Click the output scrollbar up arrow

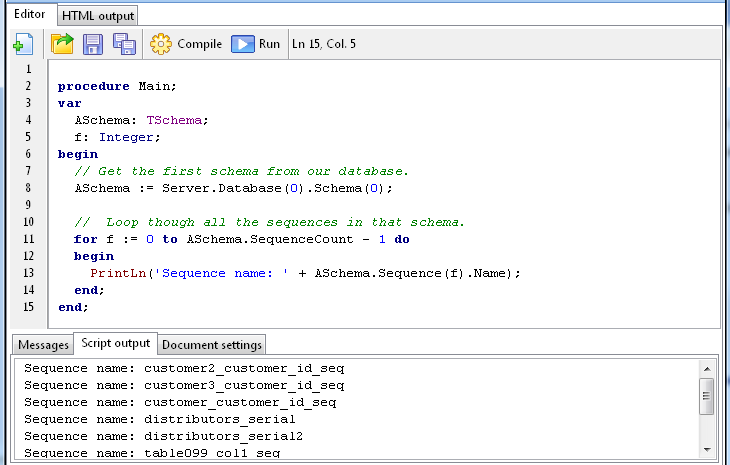coord(707,369)
